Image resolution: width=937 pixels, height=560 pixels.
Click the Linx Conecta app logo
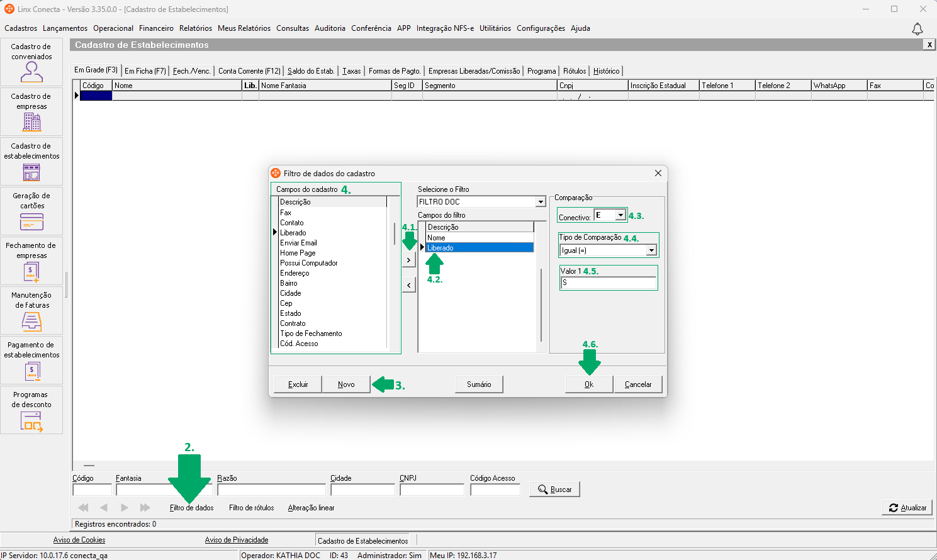9,9
